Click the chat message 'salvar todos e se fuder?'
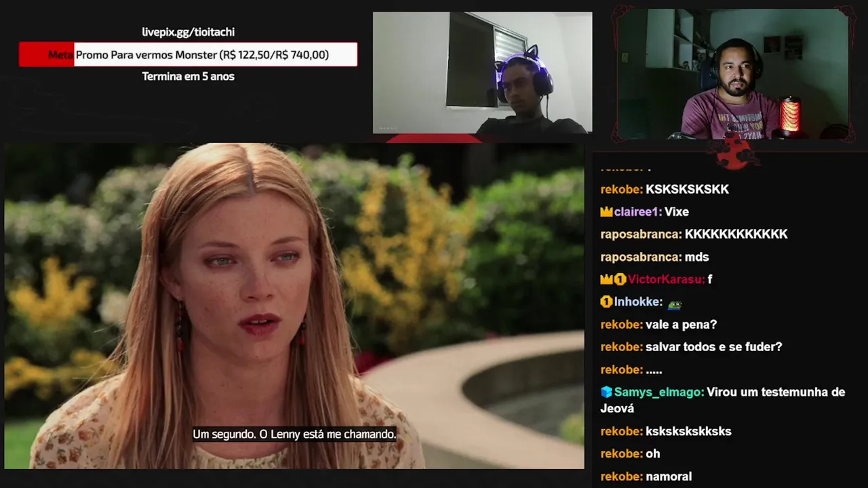The height and width of the screenshot is (488, 868). 714,347
